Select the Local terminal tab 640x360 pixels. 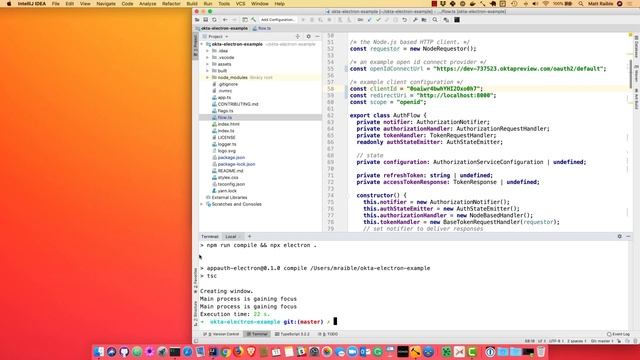point(231,236)
